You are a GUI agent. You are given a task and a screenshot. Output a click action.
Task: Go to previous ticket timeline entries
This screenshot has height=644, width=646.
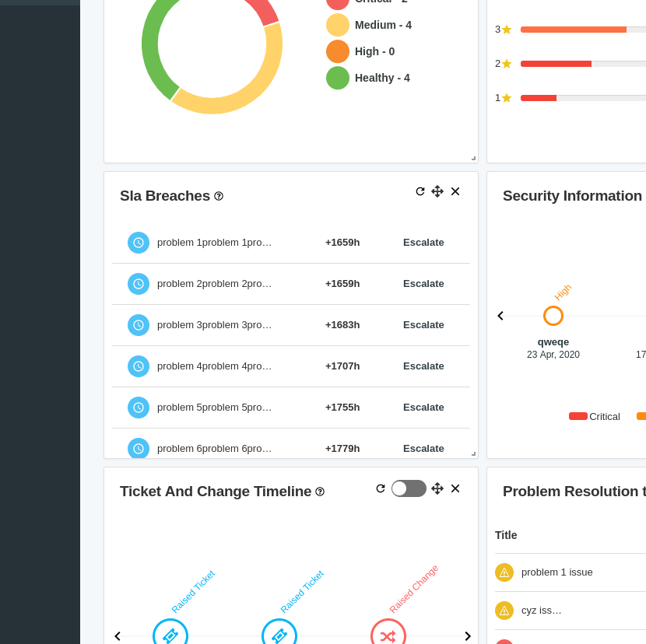(118, 636)
